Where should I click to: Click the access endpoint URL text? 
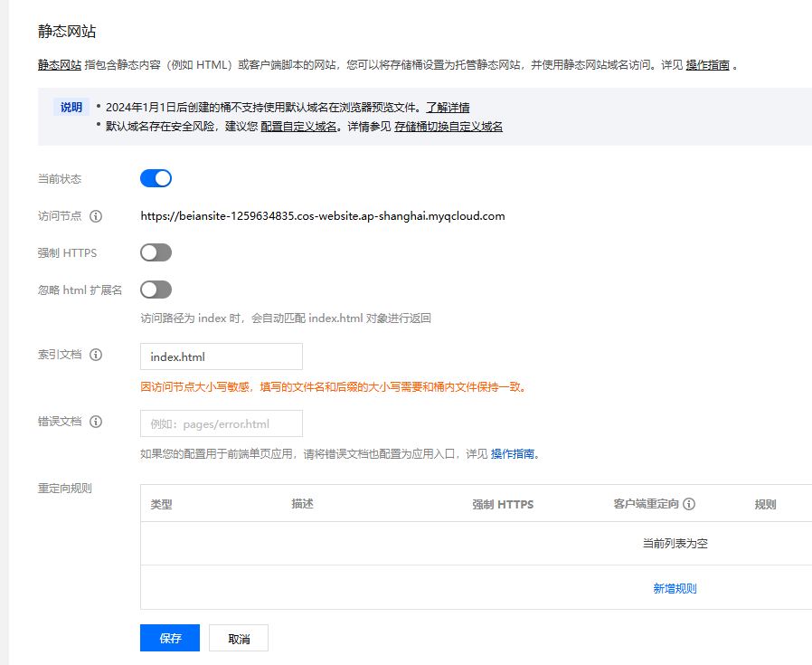coord(323,216)
